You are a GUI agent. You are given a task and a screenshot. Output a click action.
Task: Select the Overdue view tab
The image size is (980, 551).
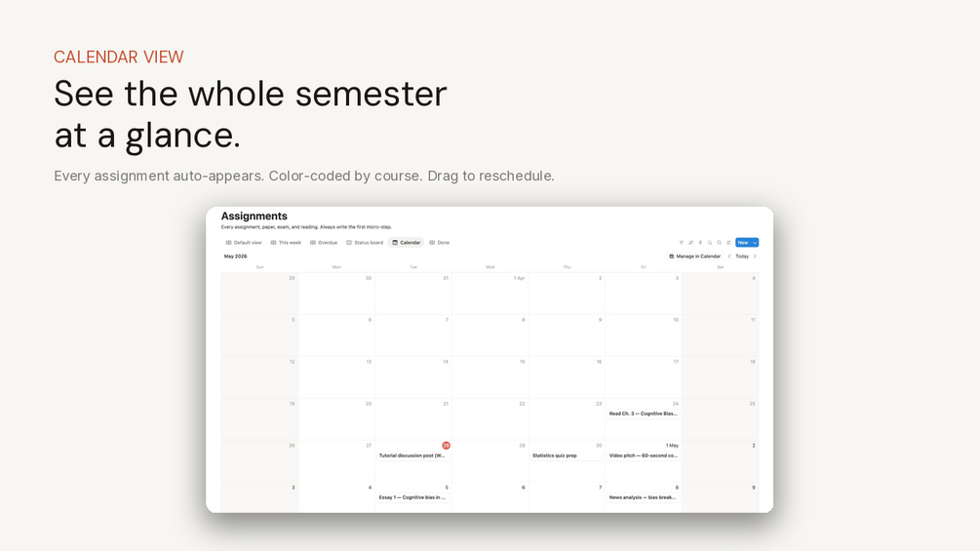(324, 243)
